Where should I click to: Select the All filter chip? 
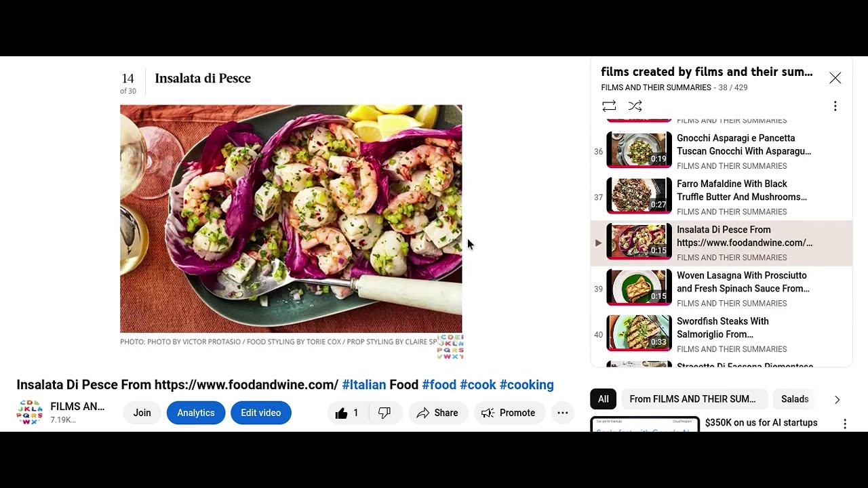[603, 399]
